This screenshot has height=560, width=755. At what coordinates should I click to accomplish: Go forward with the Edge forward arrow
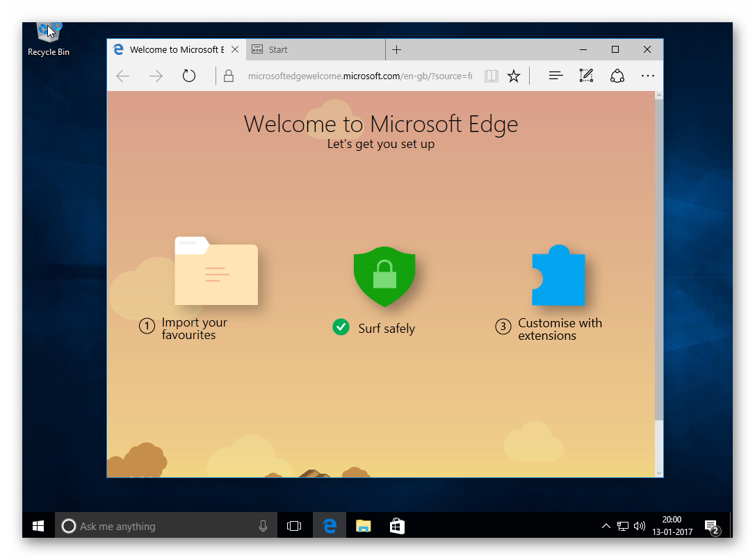click(x=156, y=76)
